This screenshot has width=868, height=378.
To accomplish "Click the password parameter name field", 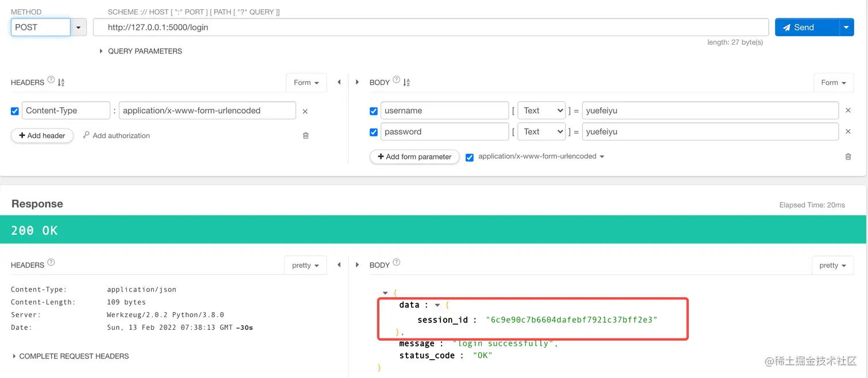I will tap(444, 132).
